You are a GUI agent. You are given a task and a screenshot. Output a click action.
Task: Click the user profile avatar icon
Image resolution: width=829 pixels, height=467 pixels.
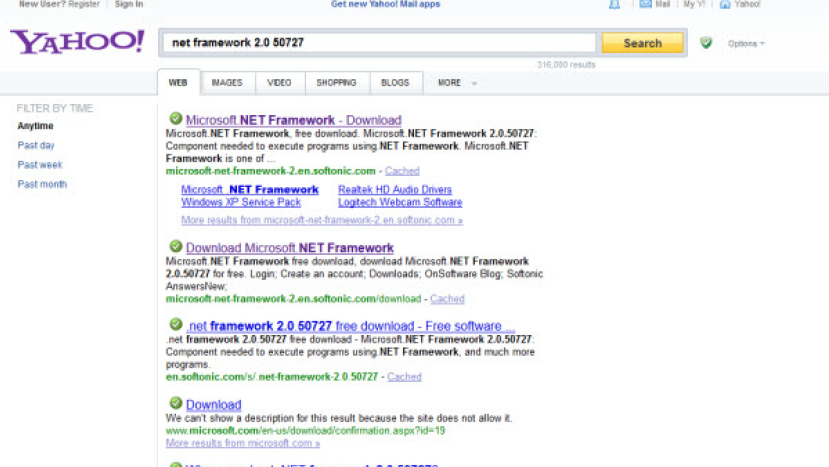pos(614,4)
